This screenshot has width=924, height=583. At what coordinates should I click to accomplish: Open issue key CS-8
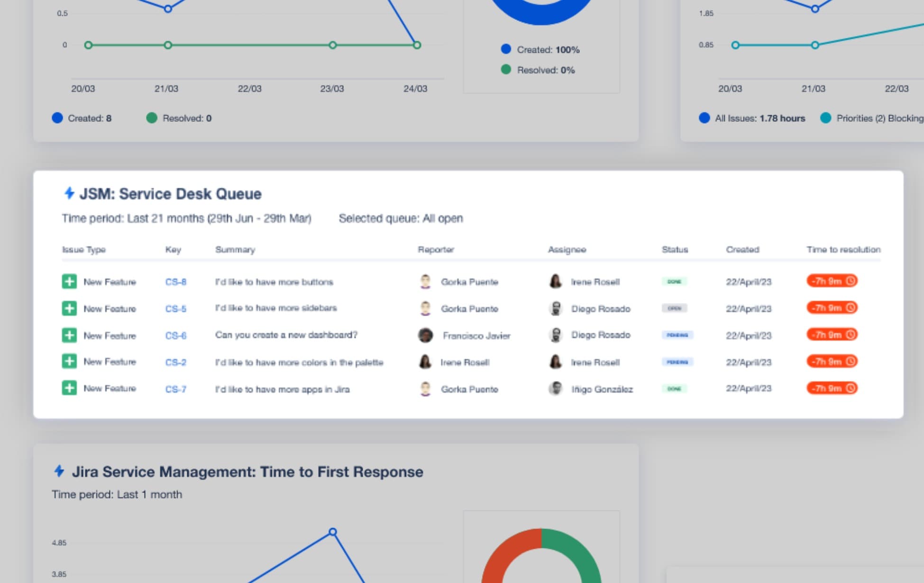[x=175, y=282]
